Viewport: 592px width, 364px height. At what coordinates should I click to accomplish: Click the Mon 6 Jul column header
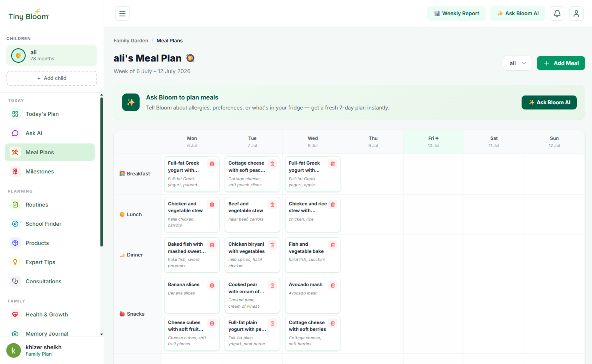(192, 142)
